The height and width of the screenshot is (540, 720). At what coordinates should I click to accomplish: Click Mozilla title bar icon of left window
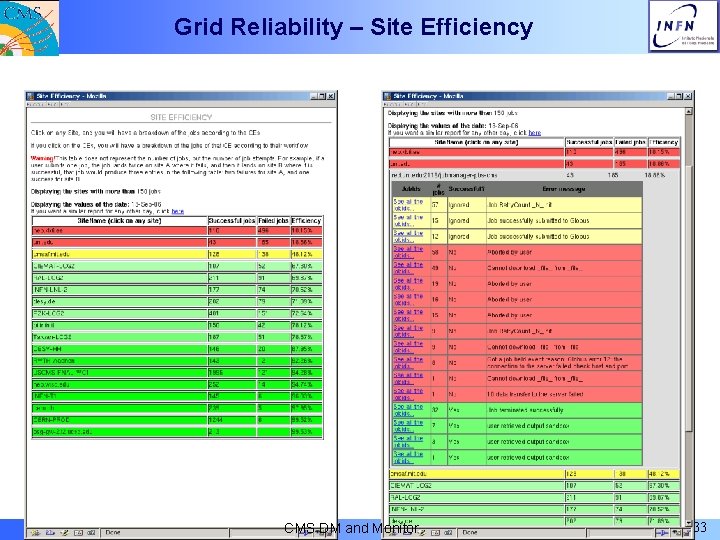coord(31,96)
